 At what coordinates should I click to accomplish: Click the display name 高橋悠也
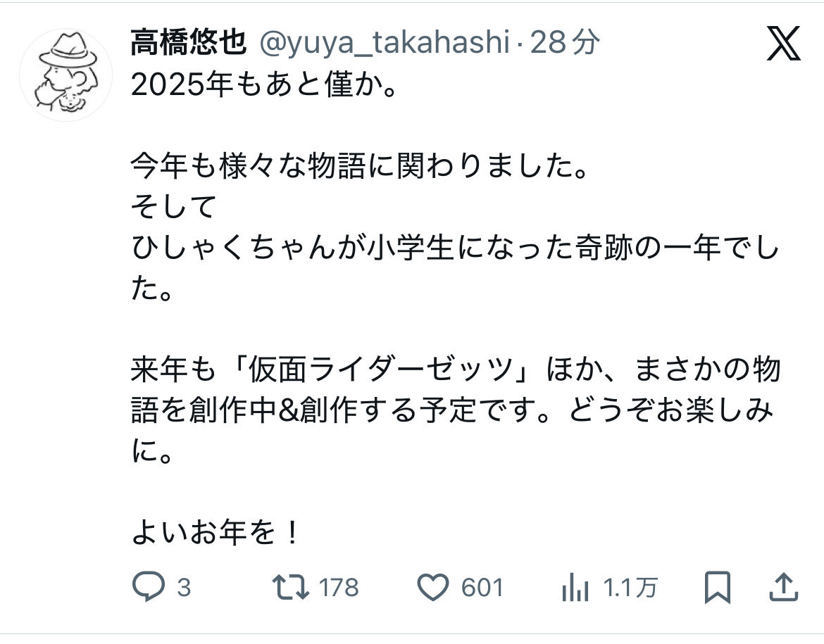point(188,44)
